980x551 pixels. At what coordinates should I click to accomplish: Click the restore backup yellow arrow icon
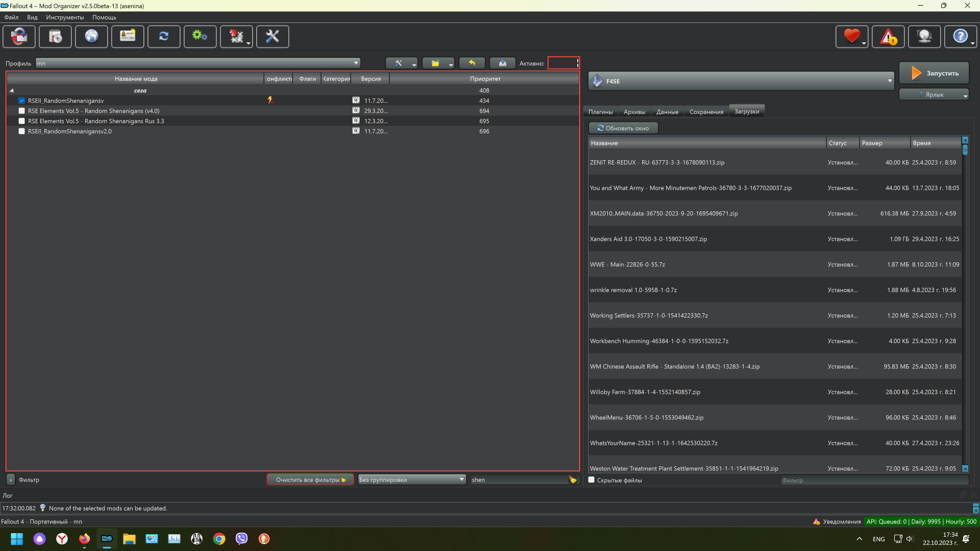pyautogui.click(x=472, y=63)
